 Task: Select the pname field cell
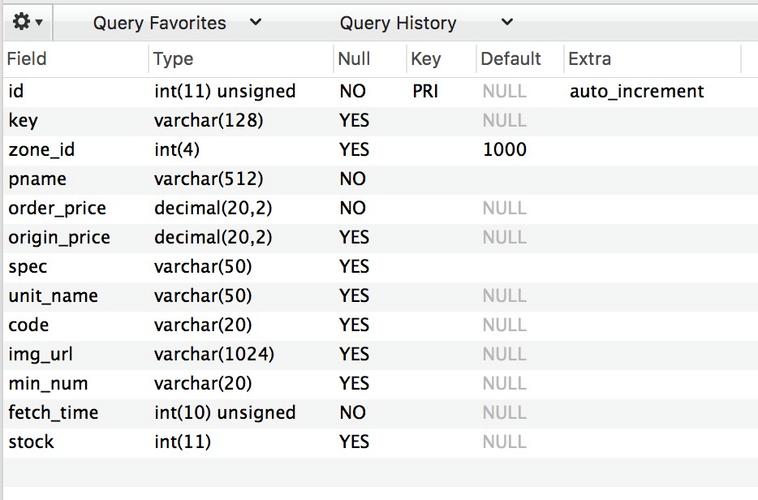(x=37, y=179)
